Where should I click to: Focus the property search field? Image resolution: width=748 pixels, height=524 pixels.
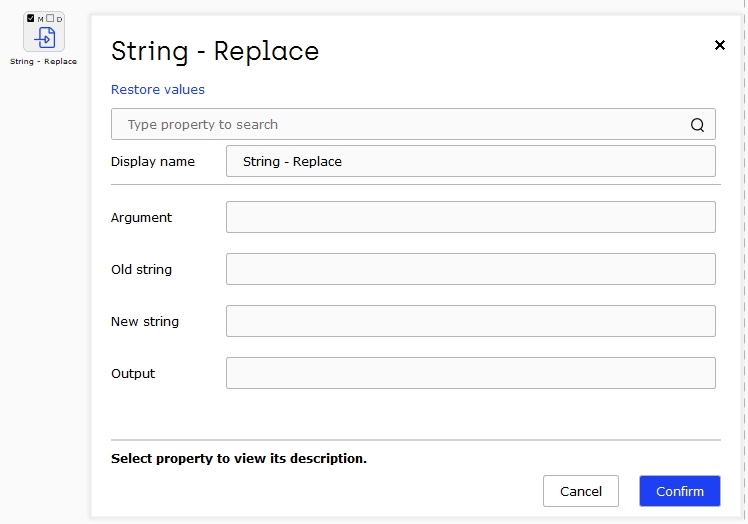click(413, 124)
